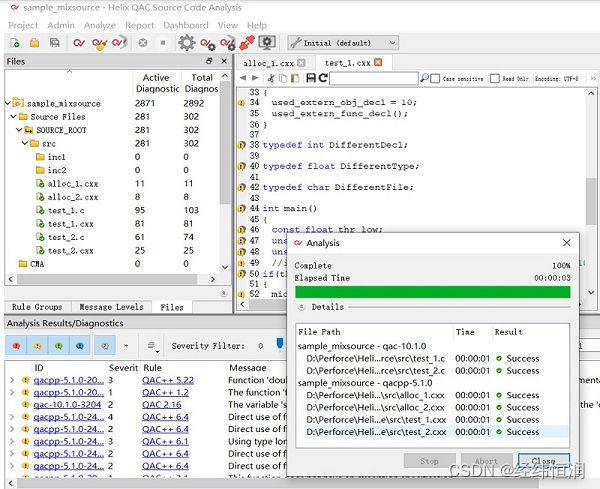Open the QAC++ 5.22 rule link
Screen dimensions: 600x489
tap(168, 380)
